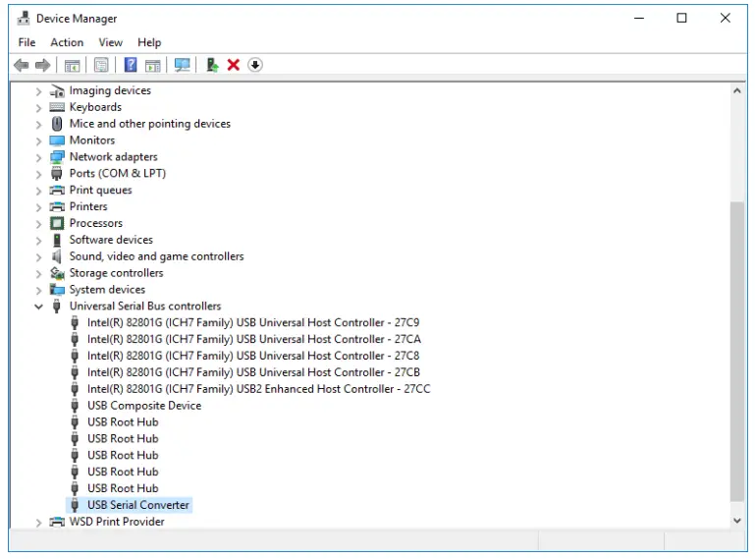The image size is (756, 559).
Task: Click the mouse icon beside Mice and other pointing devices
Action: [x=57, y=124]
